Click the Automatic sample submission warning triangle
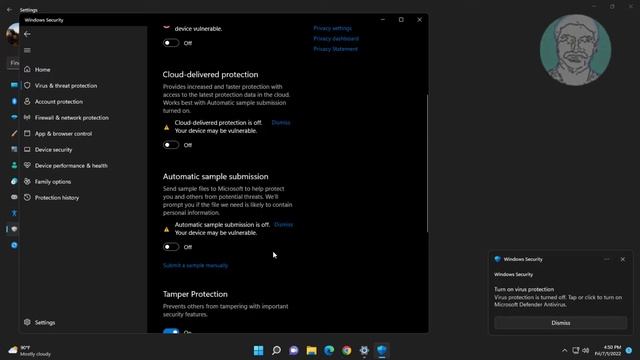The height and width of the screenshot is (360, 640). tap(167, 229)
